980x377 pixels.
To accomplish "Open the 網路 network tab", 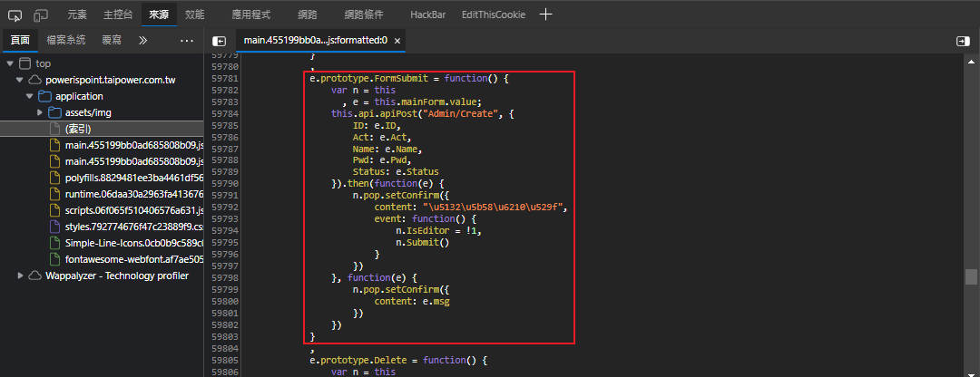I will click(308, 14).
